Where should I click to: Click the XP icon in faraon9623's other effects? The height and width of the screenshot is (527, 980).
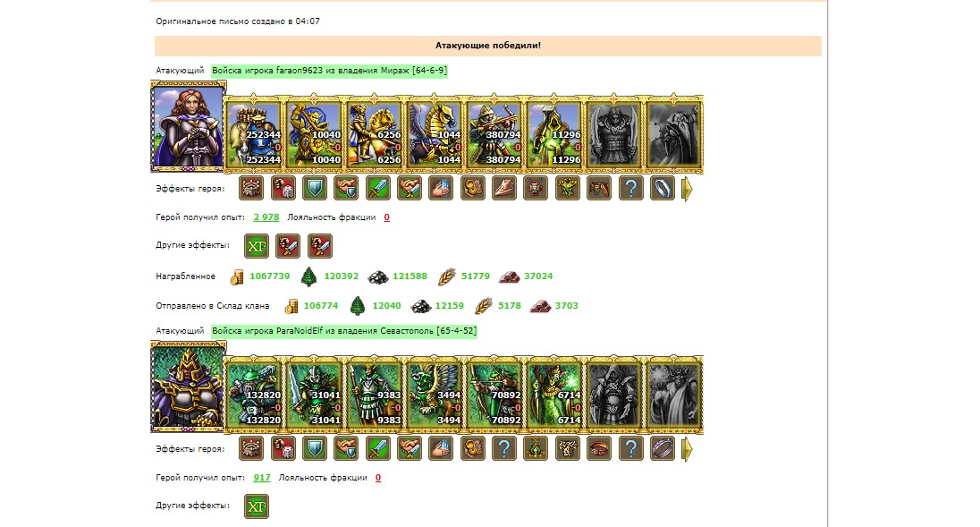(257, 246)
